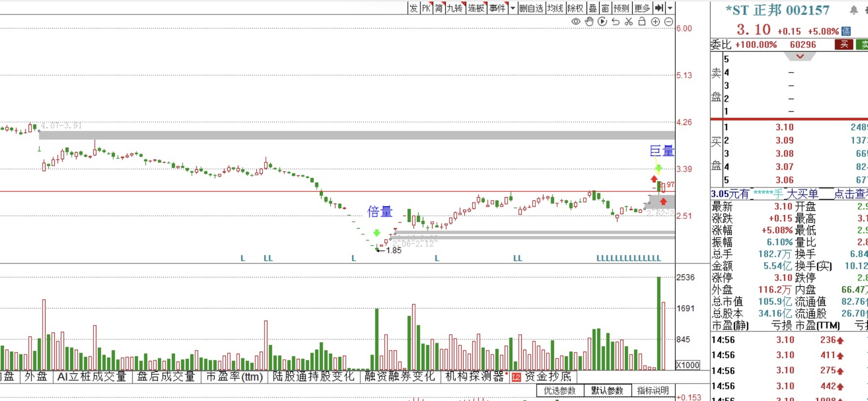Toggle the eye visibility icon on chart
Image resolution: width=868 pixels, height=401 pixels.
(x=576, y=22)
